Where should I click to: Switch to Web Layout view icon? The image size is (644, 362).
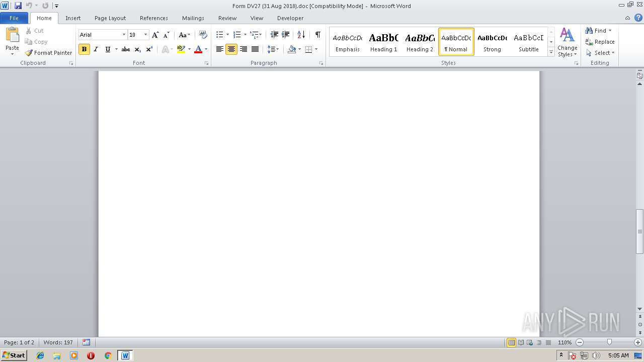pyautogui.click(x=529, y=342)
